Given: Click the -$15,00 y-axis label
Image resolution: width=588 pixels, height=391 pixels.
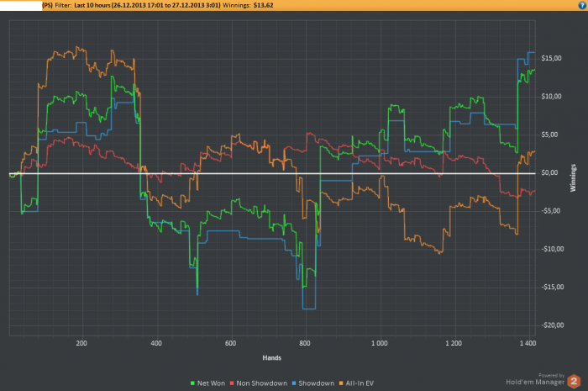Looking at the screenshot, I should pos(551,287).
